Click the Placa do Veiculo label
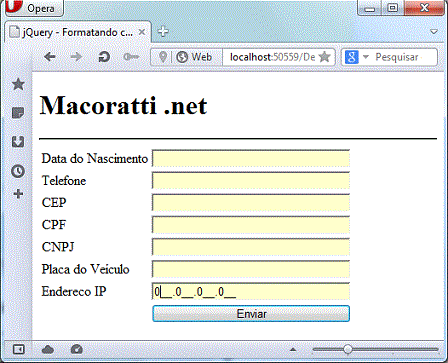The height and width of the screenshot is (363, 448). [85, 269]
